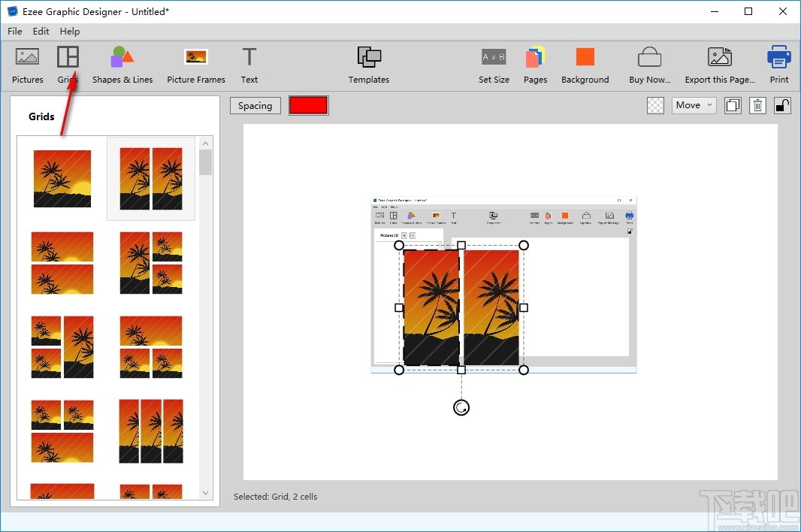Open the Templates gallery
This screenshot has height=532, width=801.
click(369, 65)
